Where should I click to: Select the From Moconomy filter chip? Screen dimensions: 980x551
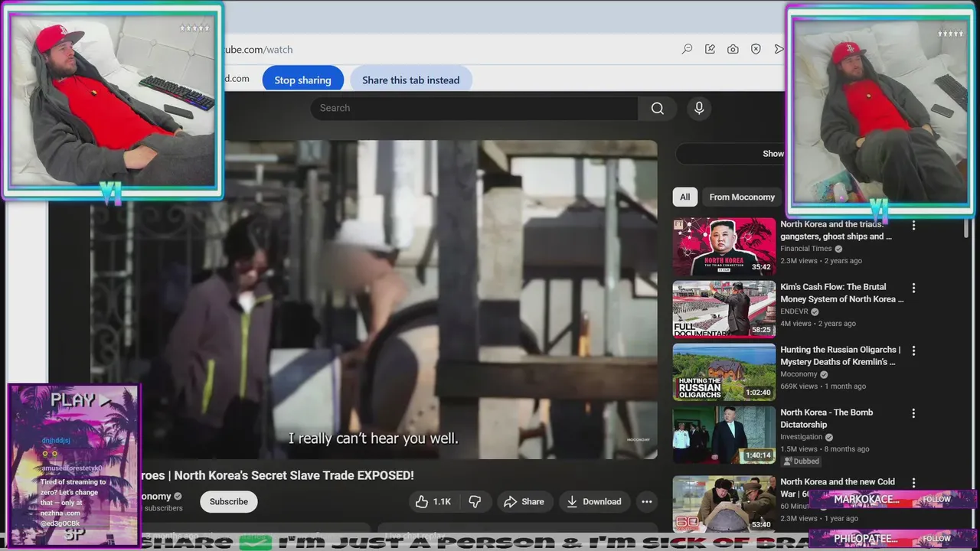coord(742,197)
